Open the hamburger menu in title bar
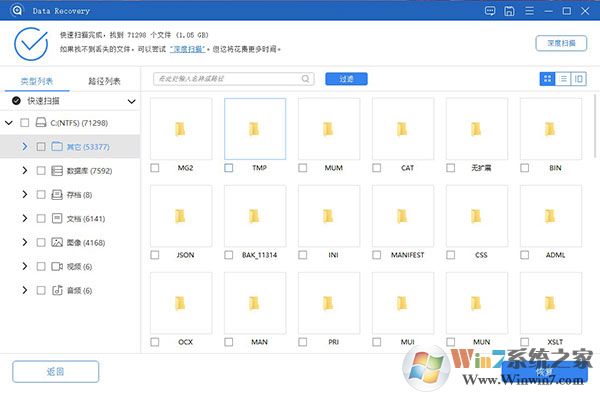 tap(530, 11)
